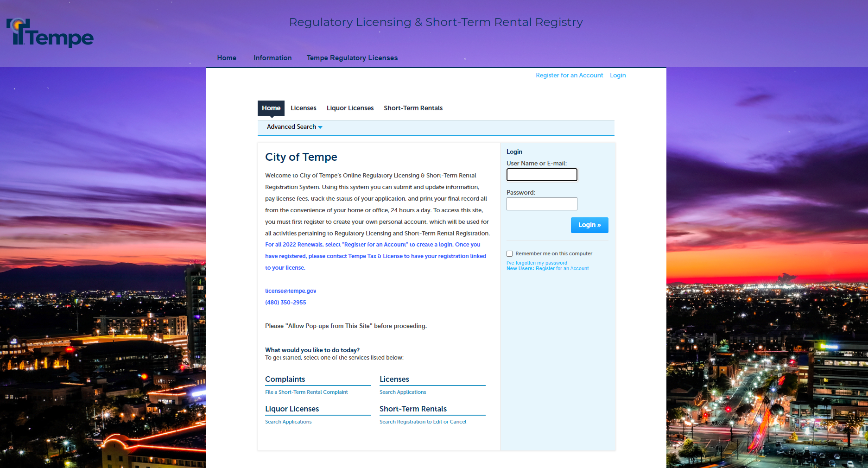The image size is (868, 468).
Task: Click the blue Login button
Action: point(589,225)
